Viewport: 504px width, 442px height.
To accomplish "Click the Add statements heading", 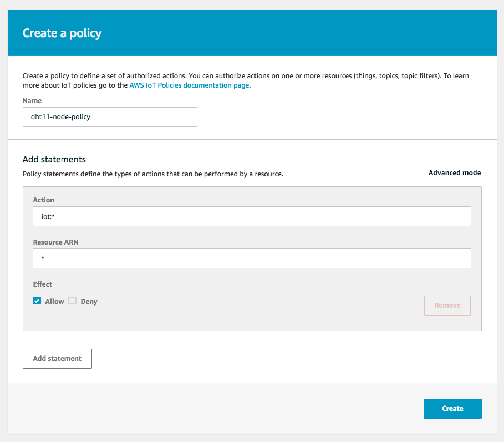I will tap(54, 159).
